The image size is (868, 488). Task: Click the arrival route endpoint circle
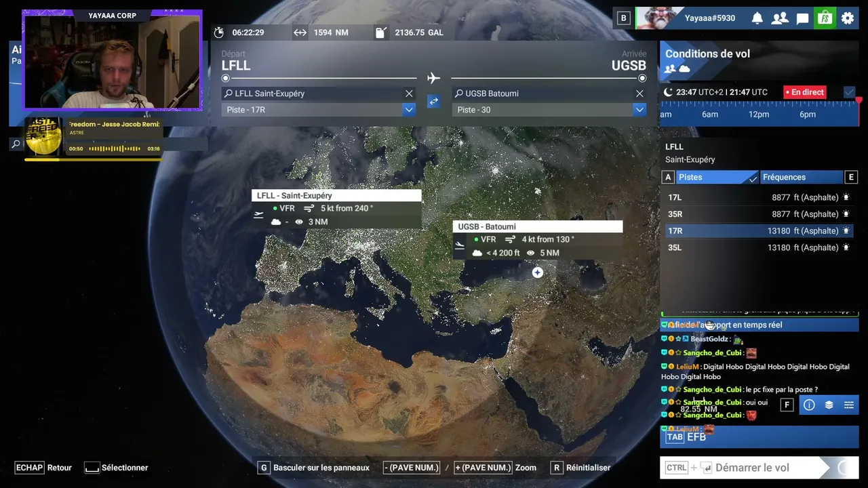pos(642,78)
